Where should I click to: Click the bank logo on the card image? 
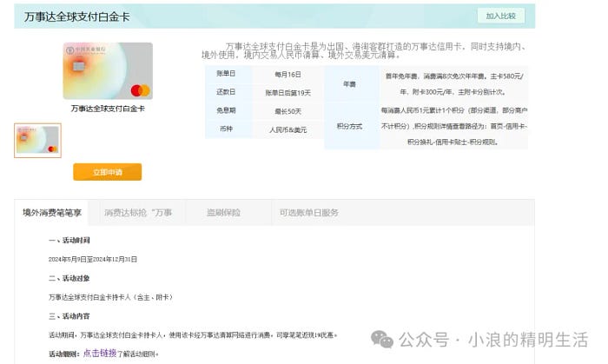(x=85, y=50)
